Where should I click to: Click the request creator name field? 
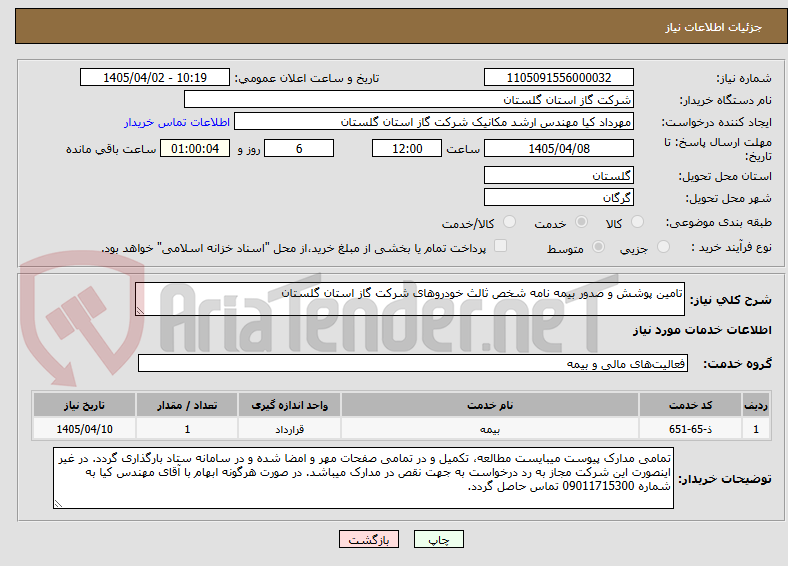pyautogui.click(x=434, y=122)
